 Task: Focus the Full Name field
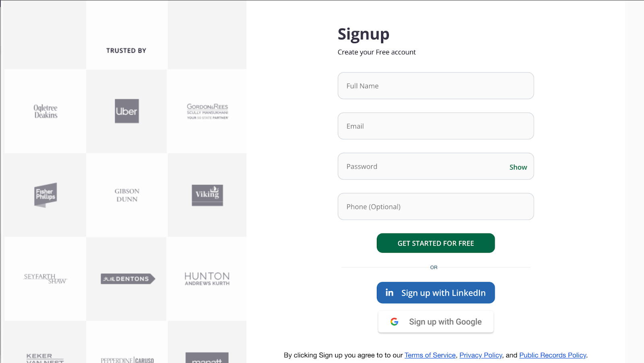click(x=436, y=86)
